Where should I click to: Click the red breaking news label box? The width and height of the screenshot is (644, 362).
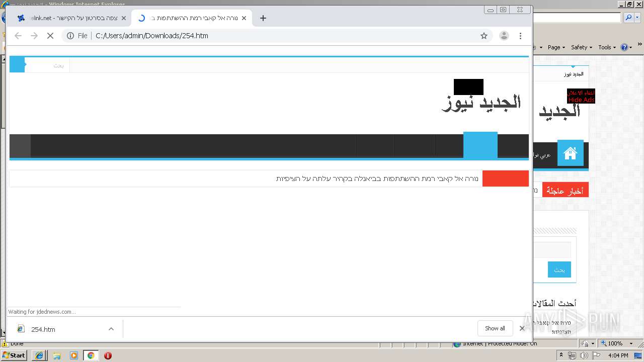pyautogui.click(x=505, y=178)
